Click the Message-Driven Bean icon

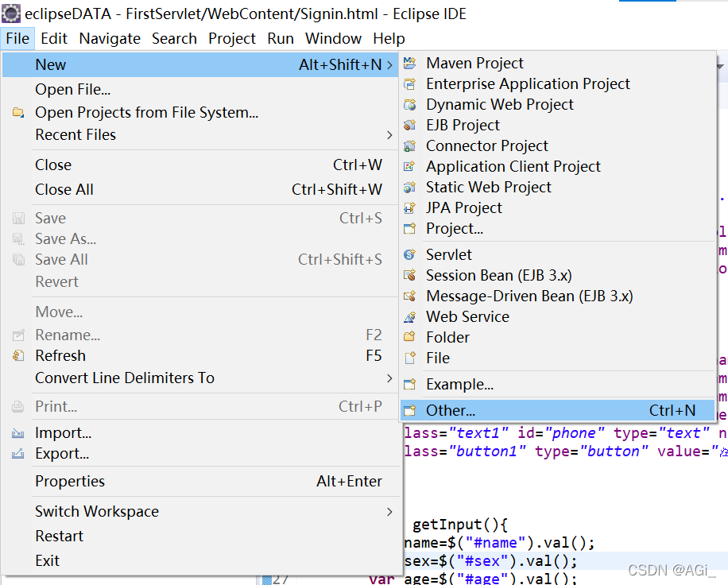(x=409, y=296)
